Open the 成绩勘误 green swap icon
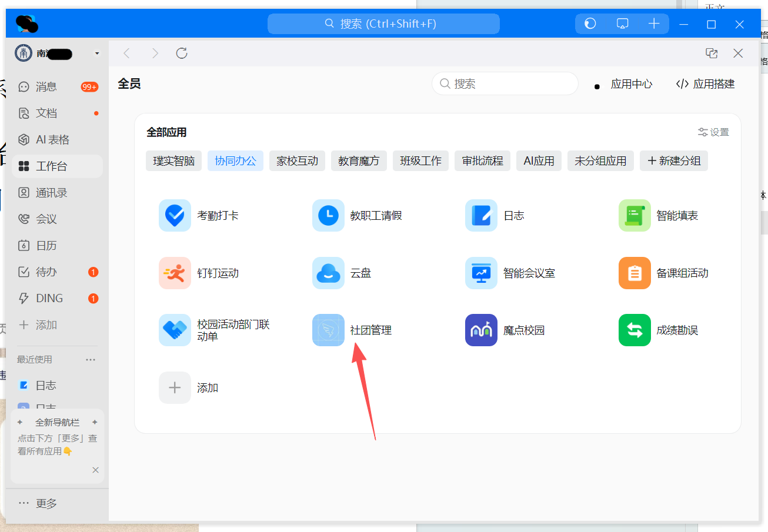This screenshot has height=532, width=768. point(635,330)
